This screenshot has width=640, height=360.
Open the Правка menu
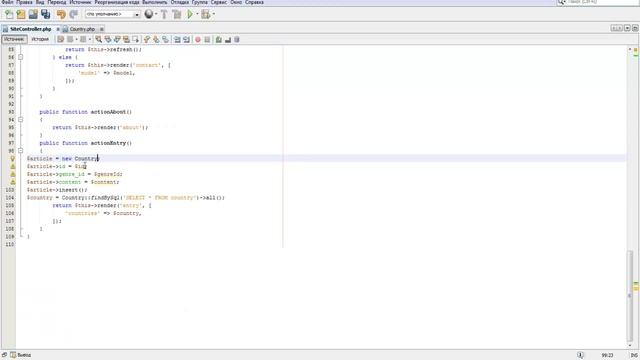point(24,2)
